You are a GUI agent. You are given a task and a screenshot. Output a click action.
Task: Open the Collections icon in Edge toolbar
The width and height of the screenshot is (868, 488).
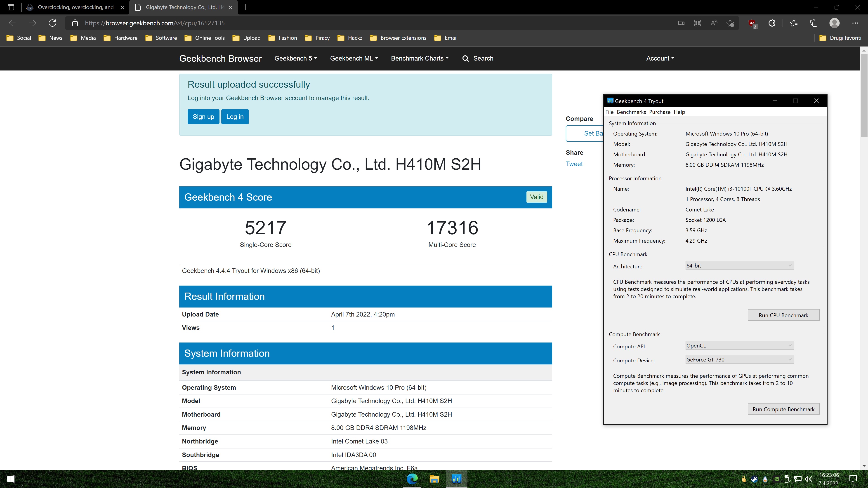(814, 23)
